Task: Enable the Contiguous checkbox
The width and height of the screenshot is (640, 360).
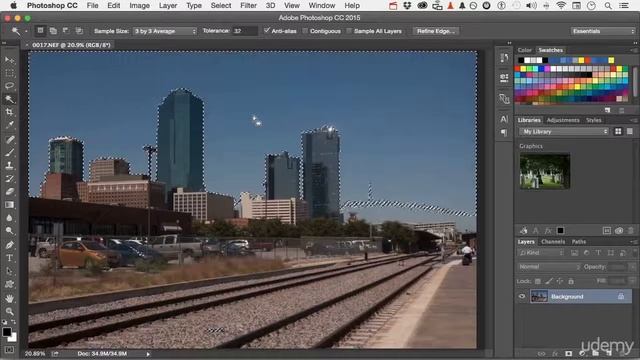Action: point(305,31)
